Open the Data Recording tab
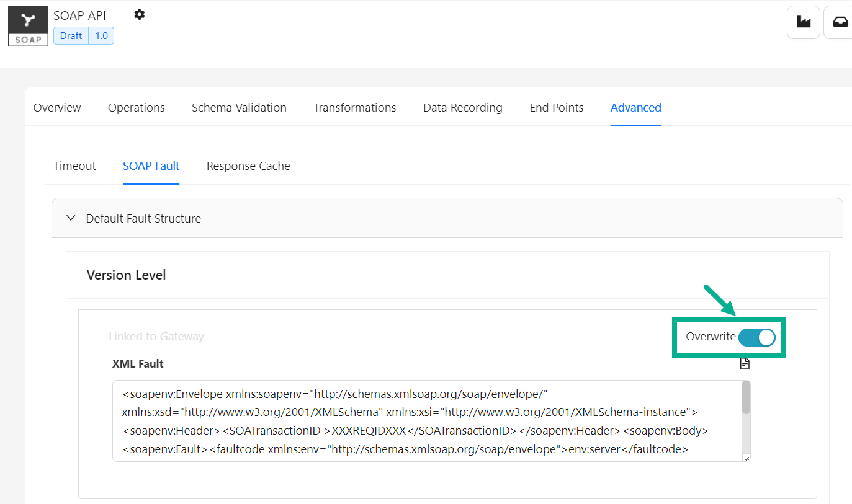Screen dimensions: 852x504 click(462, 108)
